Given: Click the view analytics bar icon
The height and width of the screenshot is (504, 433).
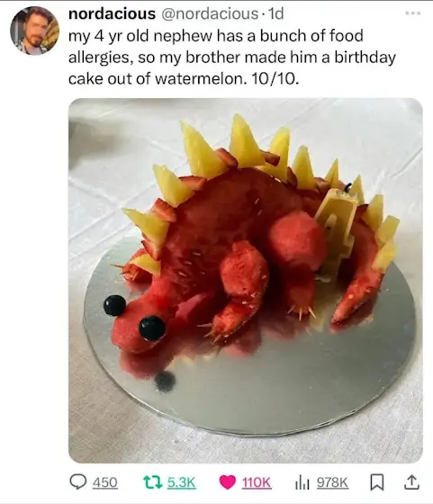Looking at the screenshot, I should [303, 482].
